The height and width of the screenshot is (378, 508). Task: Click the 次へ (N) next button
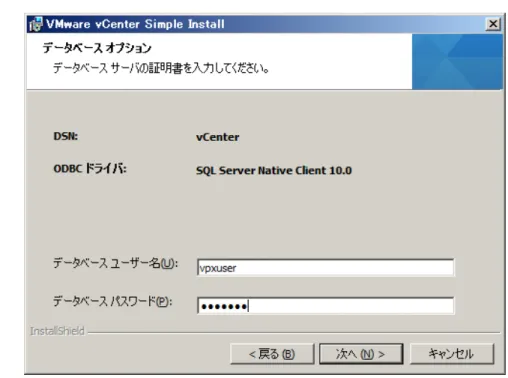(x=361, y=354)
